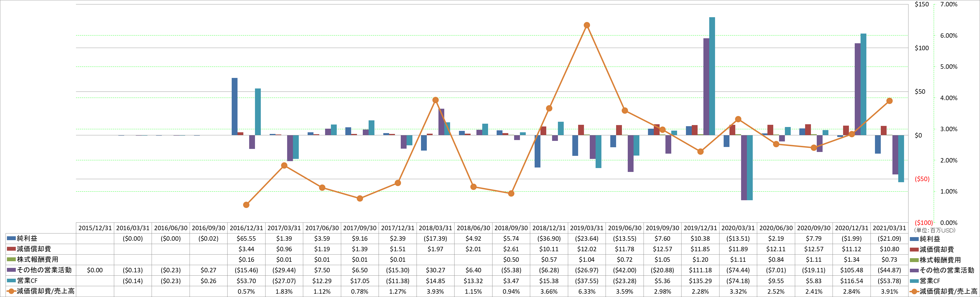Select the $53.70 operating CF cell
This screenshot has height=297, width=980.
(246, 281)
